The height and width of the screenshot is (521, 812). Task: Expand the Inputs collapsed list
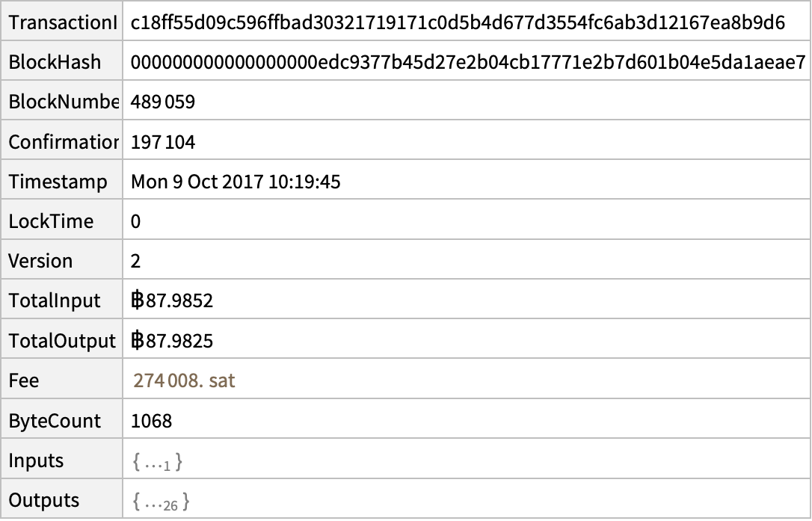[x=158, y=461]
